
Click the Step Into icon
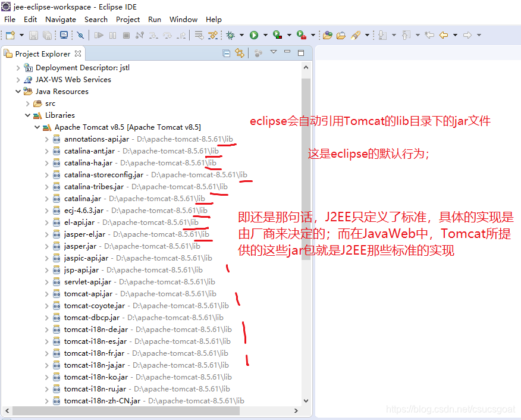tap(153, 35)
